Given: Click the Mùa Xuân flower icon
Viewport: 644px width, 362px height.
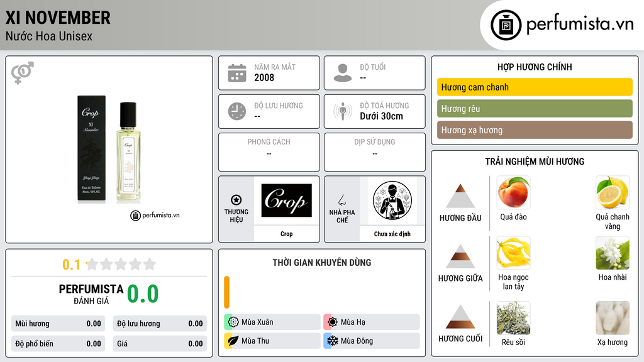Looking at the screenshot, I should pyautogui.click(x=233, y=322).
